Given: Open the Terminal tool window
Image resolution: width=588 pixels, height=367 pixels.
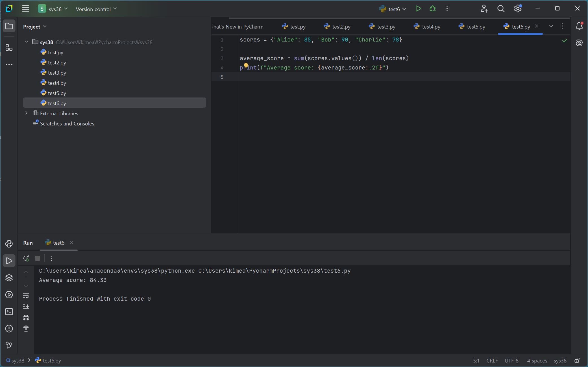Looking at the screenshot, I should (9, 312).
